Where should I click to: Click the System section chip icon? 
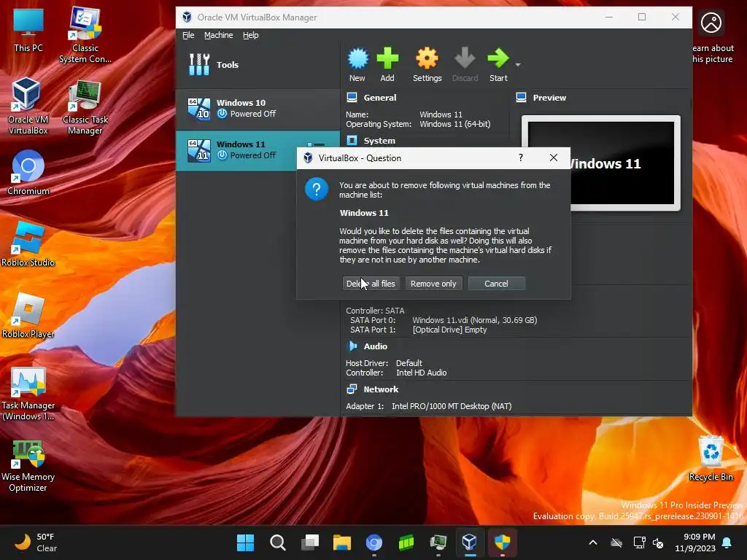352,141
